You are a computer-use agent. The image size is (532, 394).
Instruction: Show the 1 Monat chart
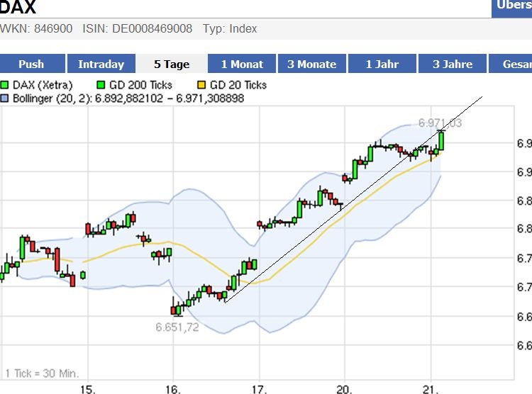[x=242, y=64]
